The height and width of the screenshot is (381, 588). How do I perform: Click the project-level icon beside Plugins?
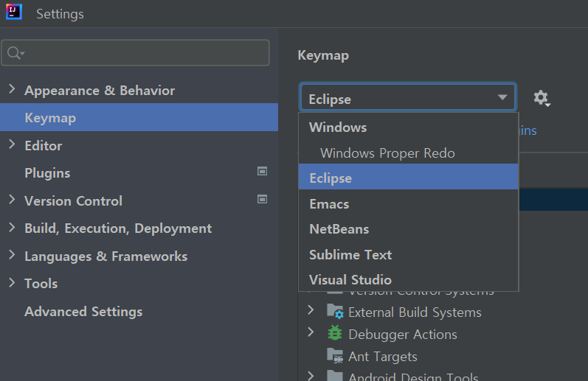coord(262,171)
